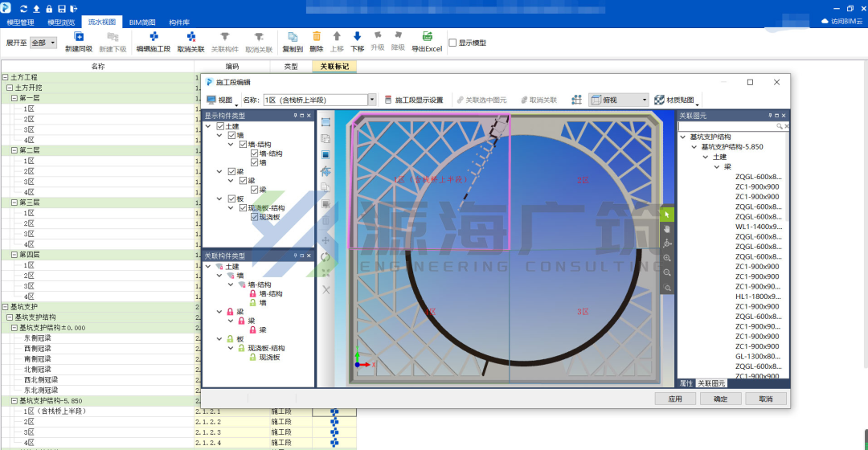
Task: Open the 材质贴图 texture tool
Action: (x=675, y=100)
